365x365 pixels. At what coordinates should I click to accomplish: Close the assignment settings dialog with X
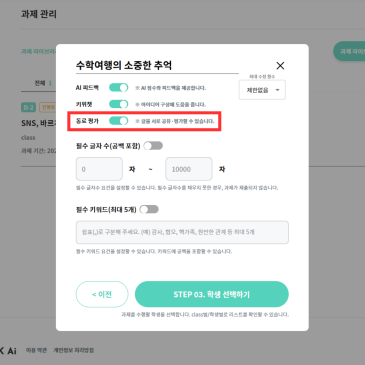pos(280,66)
